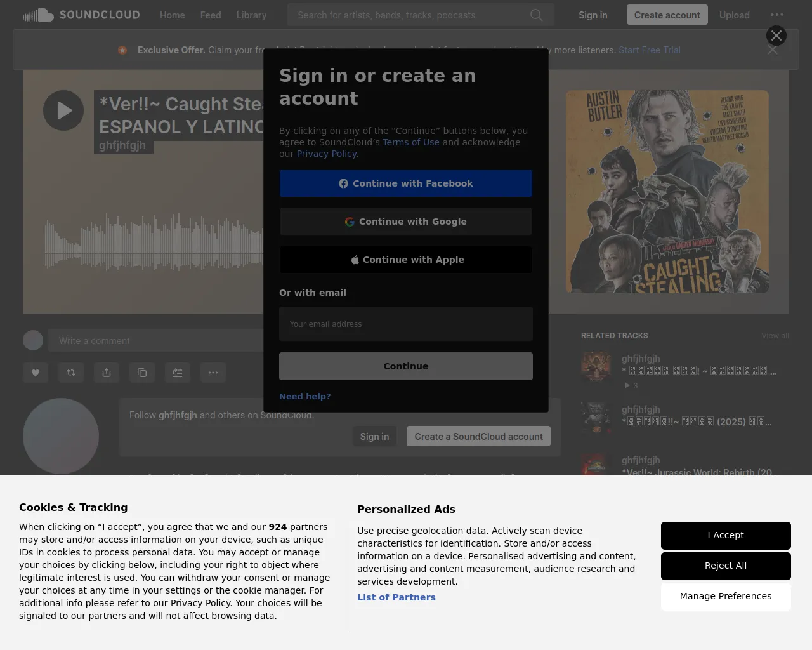Click the email address field
Viewport: 812px width, 650px height.
[x=406, y=324]
